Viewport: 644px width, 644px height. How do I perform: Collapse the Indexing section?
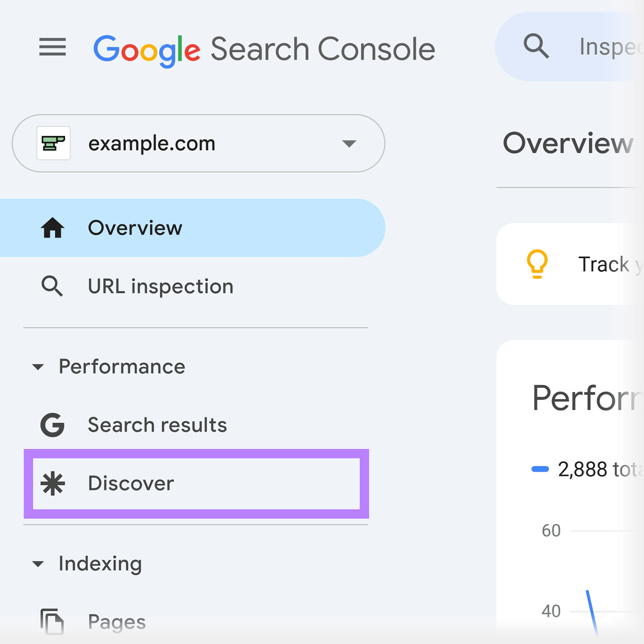(38, 563)
